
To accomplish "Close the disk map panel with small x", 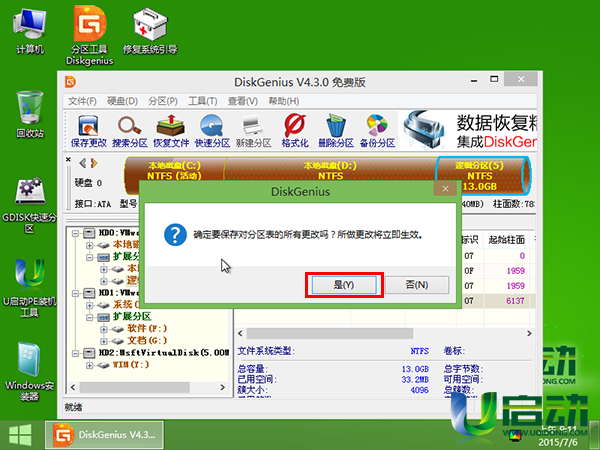I will 68,159.
